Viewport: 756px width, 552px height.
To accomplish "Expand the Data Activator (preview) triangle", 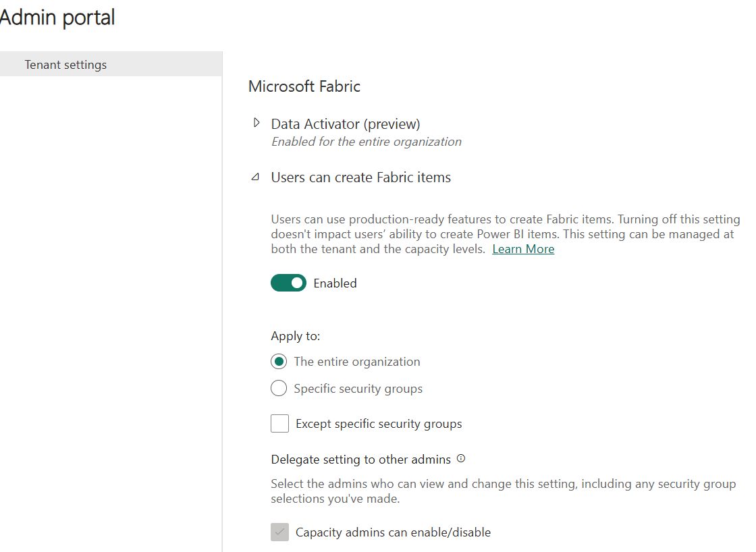I will point(256,123).
